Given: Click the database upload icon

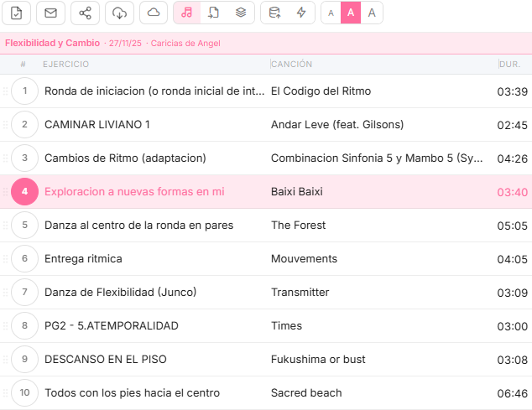Looking at the screenshot, I should point(274,13).
